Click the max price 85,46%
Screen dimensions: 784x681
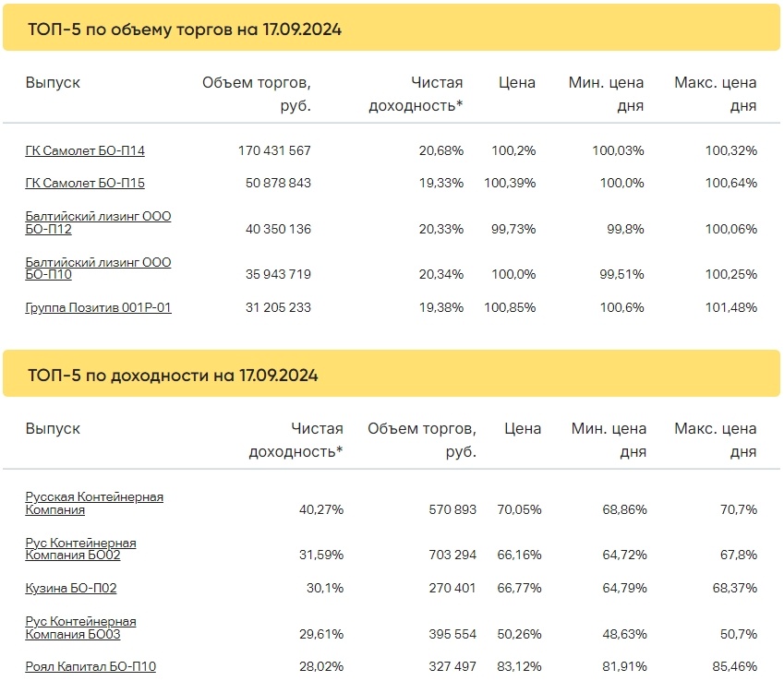(x=734, y=666)
